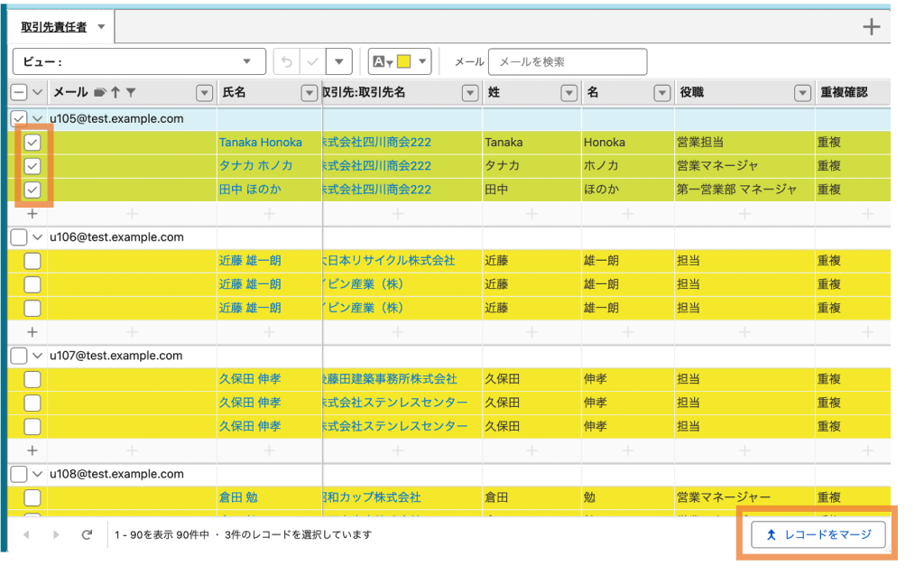Click the add row plus under u105 group

point(32,214)
